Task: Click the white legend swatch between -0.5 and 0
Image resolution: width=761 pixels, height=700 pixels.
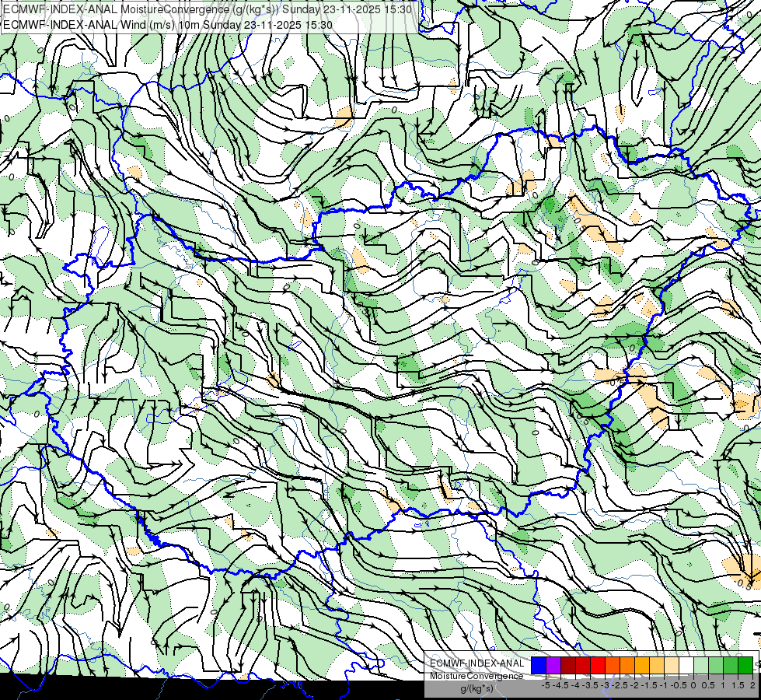Action: [686, 666]
